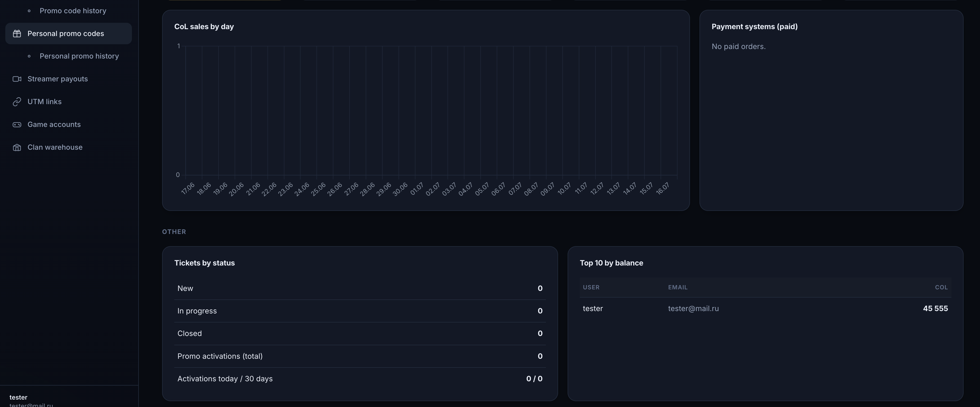Image resolution: width=980 pixels, height=407 pixels.
Task: Click the warehouse icon for Clan warehouse
Action: coord(17,147)
